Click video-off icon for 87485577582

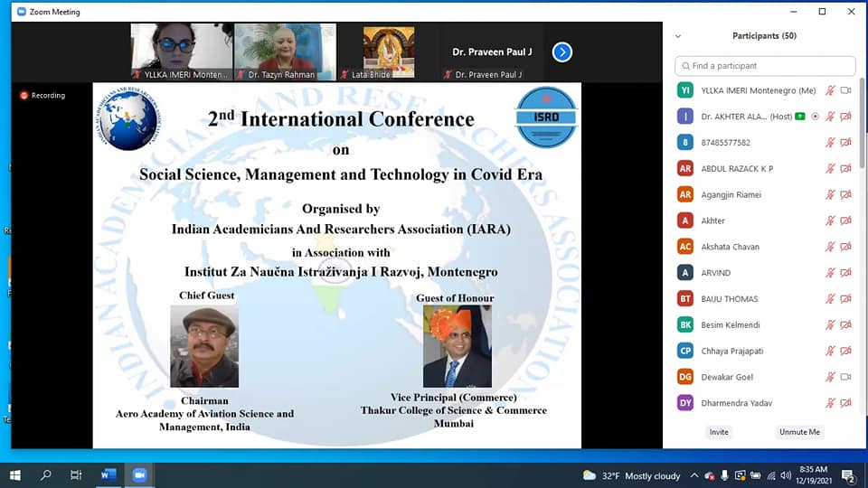point(846,142)
